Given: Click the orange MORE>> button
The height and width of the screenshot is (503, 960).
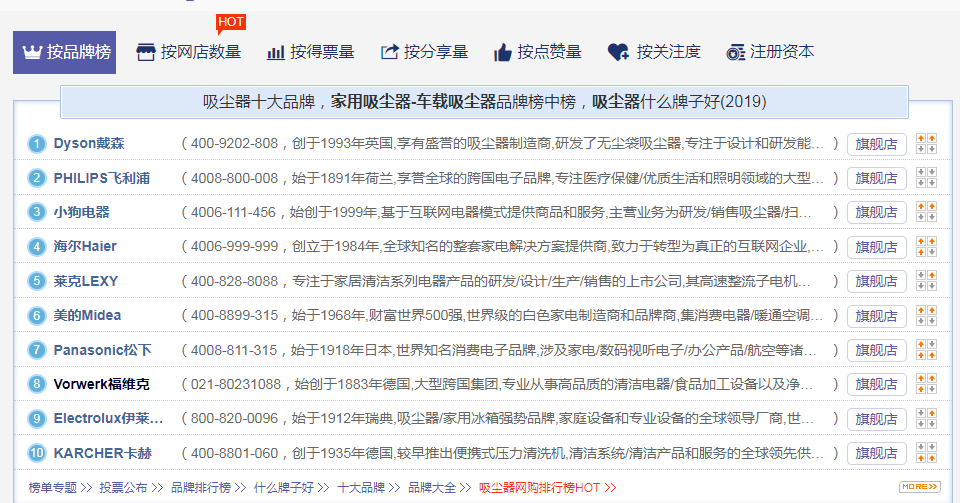Looking at the screenshot, I should click(920, 487).
